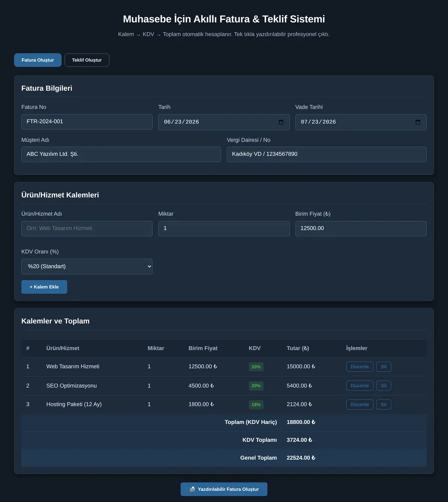The width and height of the screenshot is (448, 502).
Task: Click the Genel Toplam value 22524.00 ₺
Action: point(301,458)
